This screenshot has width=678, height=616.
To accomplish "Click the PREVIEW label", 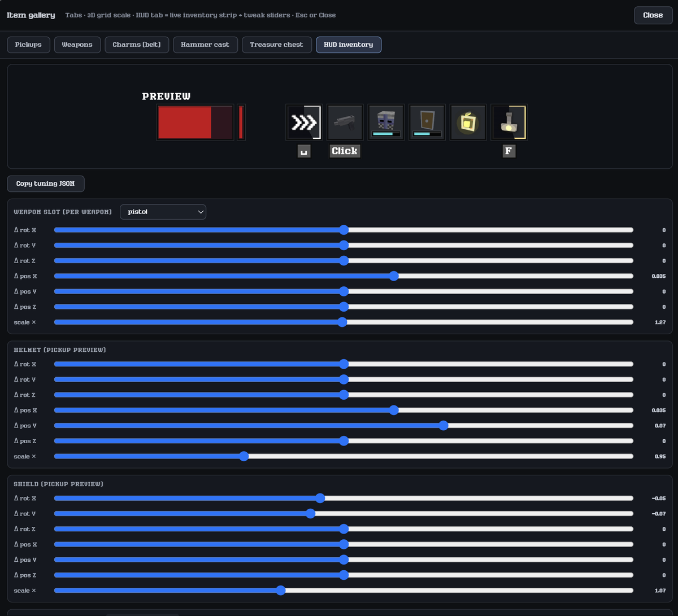I will (x=166, y=97).
